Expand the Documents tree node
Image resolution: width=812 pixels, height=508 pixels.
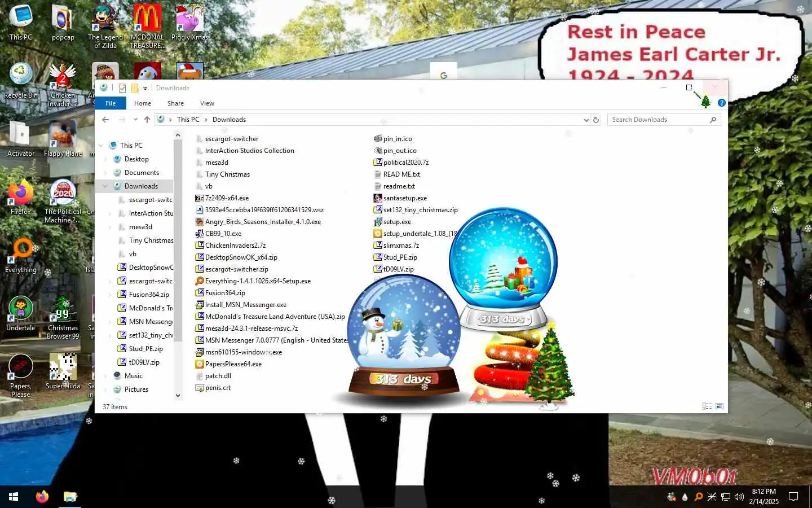(x=105, y=173)
